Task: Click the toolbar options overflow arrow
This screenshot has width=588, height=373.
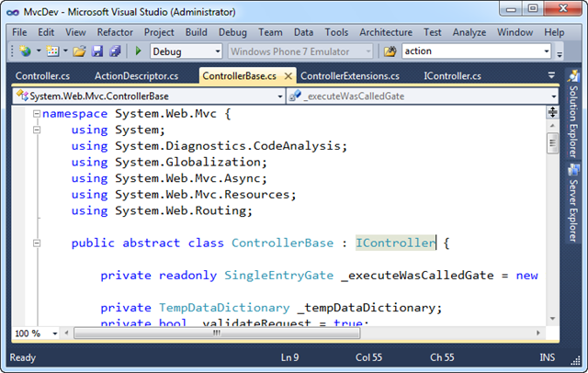Action: point(560,54)
